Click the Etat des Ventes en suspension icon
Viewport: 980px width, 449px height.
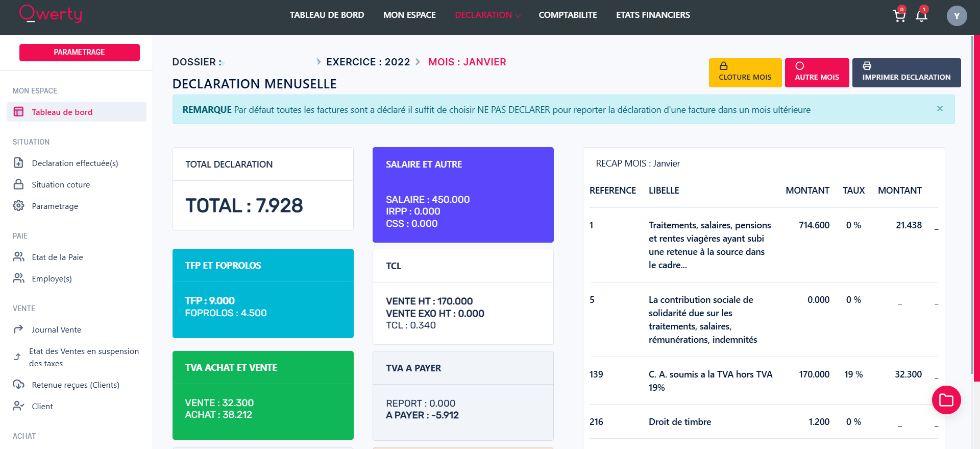17,357
